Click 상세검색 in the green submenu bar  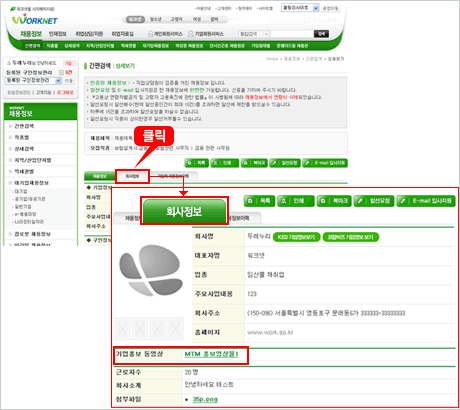point(72,46)
